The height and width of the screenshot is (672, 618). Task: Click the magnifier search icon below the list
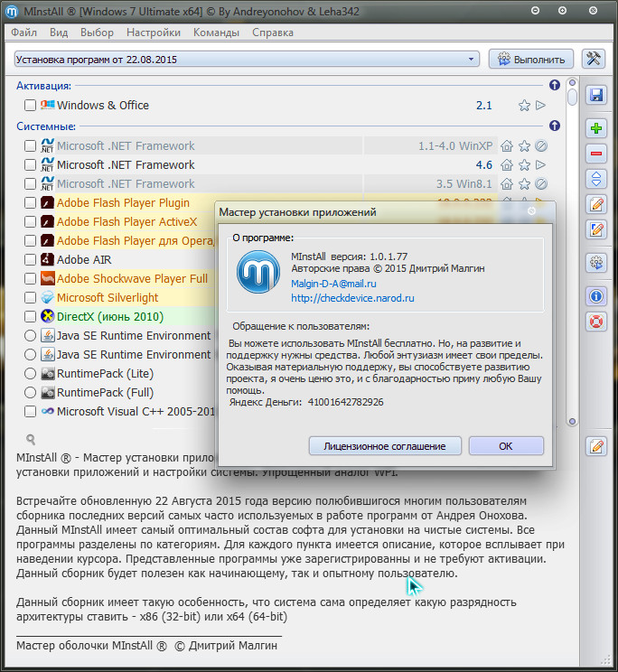click(x=31, y=440)
